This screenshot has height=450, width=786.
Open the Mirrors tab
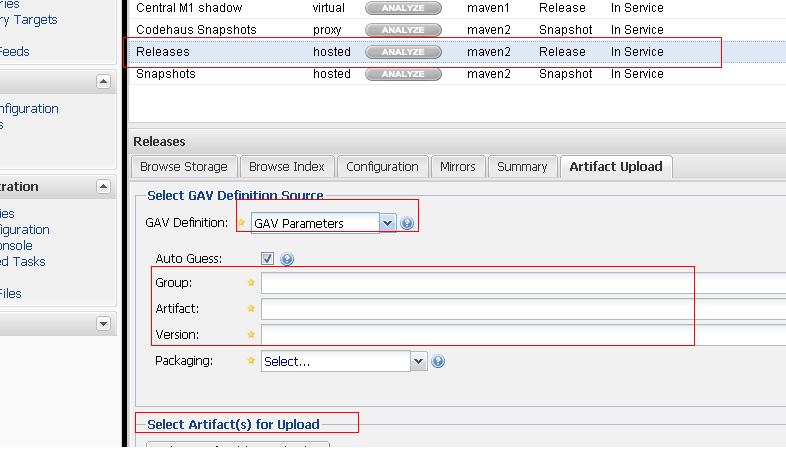[458, 167]
